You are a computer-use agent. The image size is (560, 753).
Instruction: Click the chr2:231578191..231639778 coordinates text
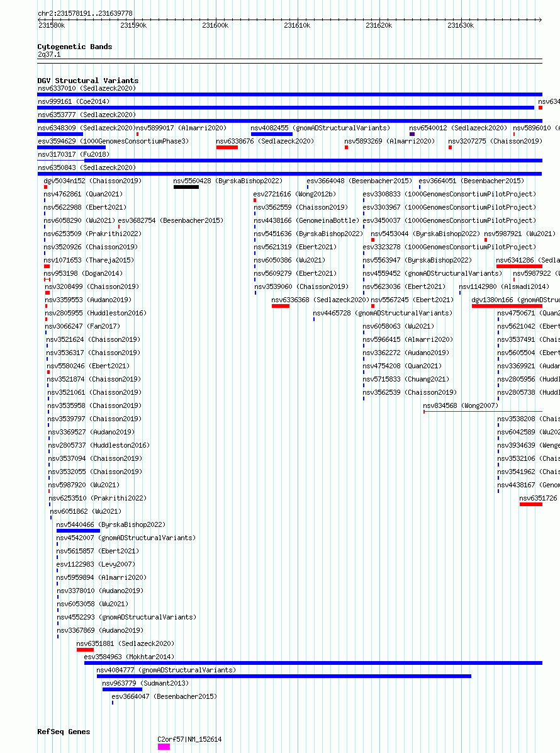click(x=86, y=13)
